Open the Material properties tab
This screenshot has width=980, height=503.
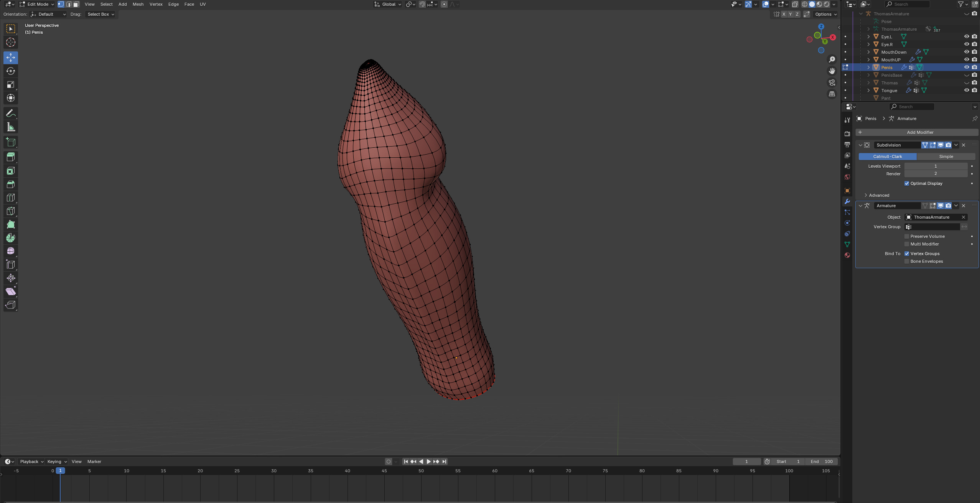(847, 255)
